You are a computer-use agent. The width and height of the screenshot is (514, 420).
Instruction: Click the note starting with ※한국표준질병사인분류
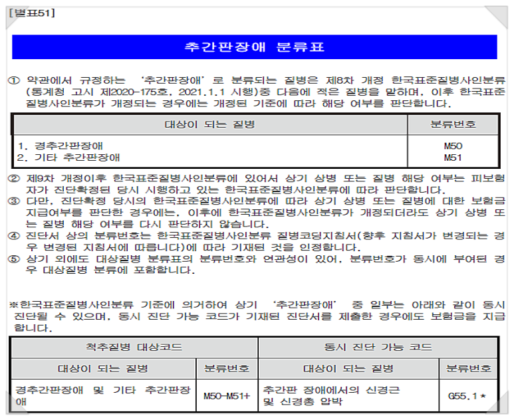point(257,316)
